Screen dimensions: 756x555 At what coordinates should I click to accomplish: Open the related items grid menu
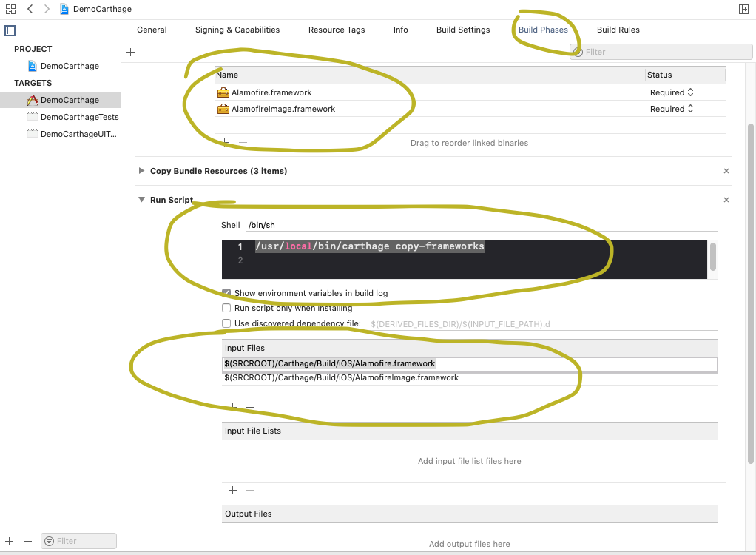(10, 9)
